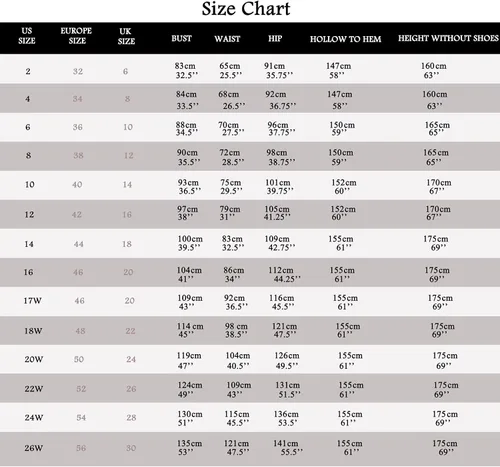Click US size 2 row label

tap(28, 71)
